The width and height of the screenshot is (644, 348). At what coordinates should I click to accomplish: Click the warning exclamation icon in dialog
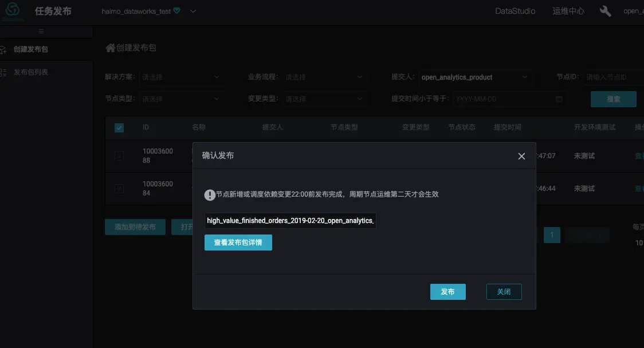coord(210,195)
